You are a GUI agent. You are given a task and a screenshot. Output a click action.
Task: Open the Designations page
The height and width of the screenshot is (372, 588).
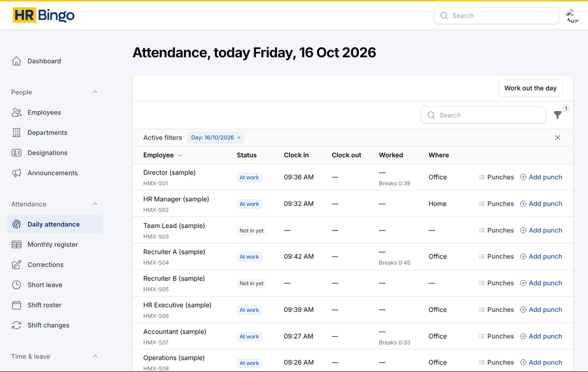click(55, 153)
